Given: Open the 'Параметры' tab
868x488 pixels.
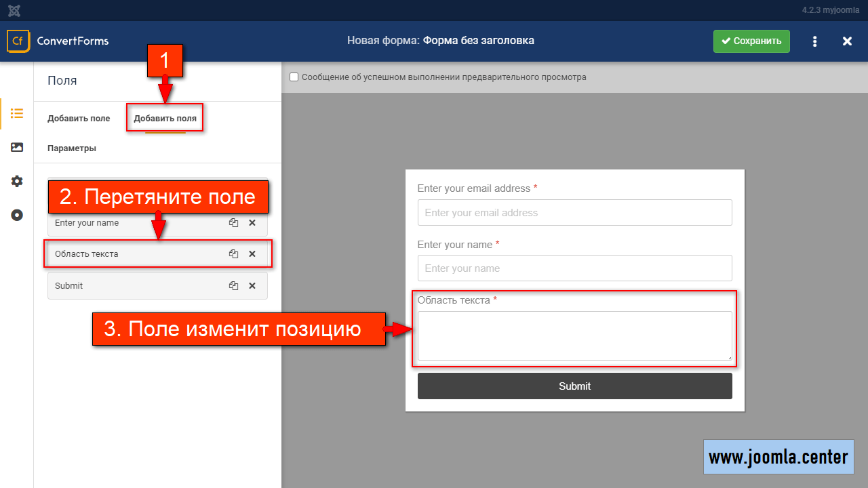Looking at the screenshot, I should click(72, 148).
